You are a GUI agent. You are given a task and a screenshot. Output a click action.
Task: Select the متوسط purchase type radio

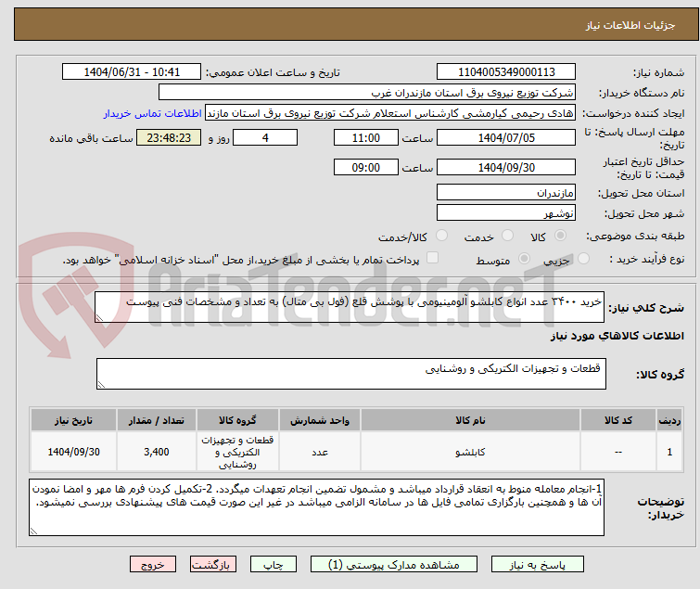(524, 259)
